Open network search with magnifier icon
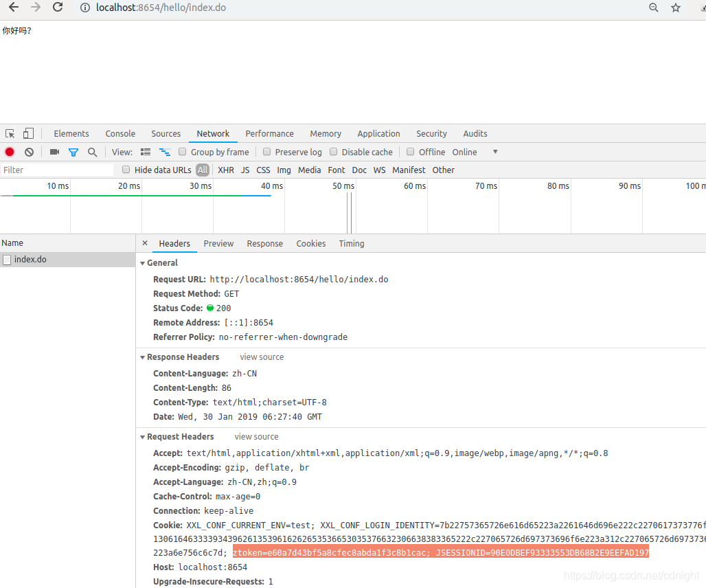 tap(92, 152)
